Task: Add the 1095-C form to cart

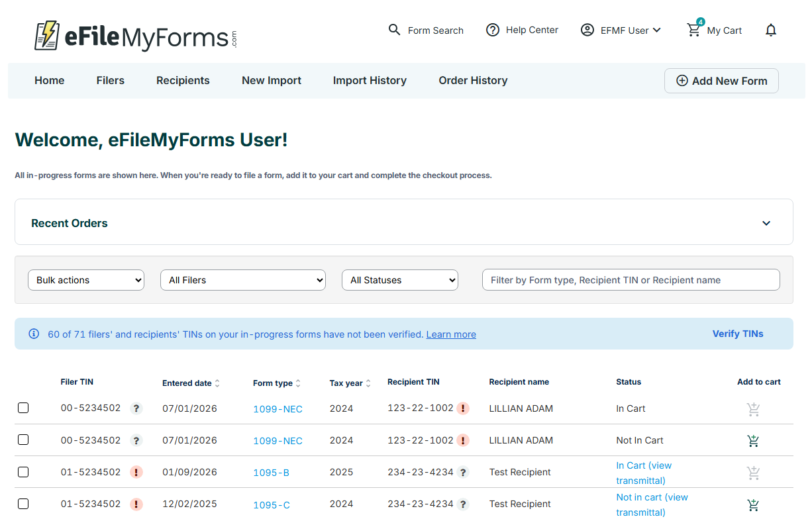Action: point(753,504)
